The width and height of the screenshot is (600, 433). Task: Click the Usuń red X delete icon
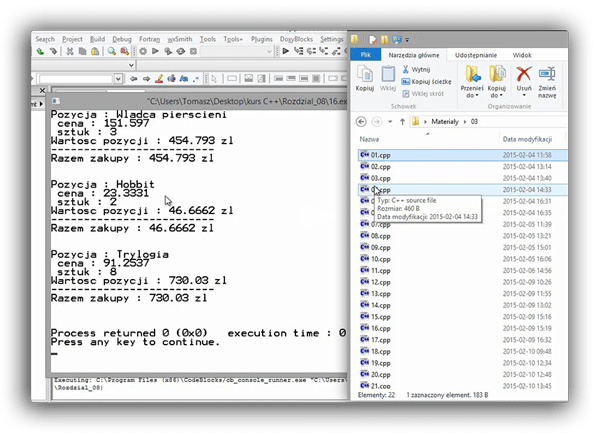(522, 74)
